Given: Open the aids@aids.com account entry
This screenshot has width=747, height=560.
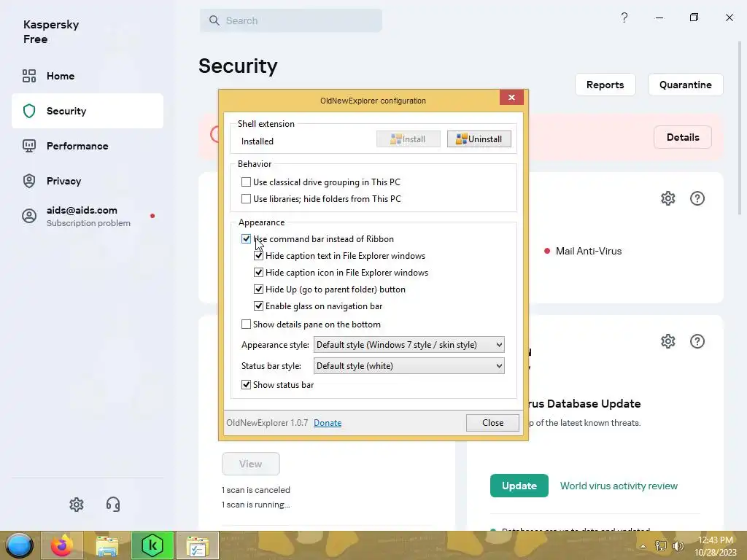Looking at the screenshot, I should [x=88, y=216].
